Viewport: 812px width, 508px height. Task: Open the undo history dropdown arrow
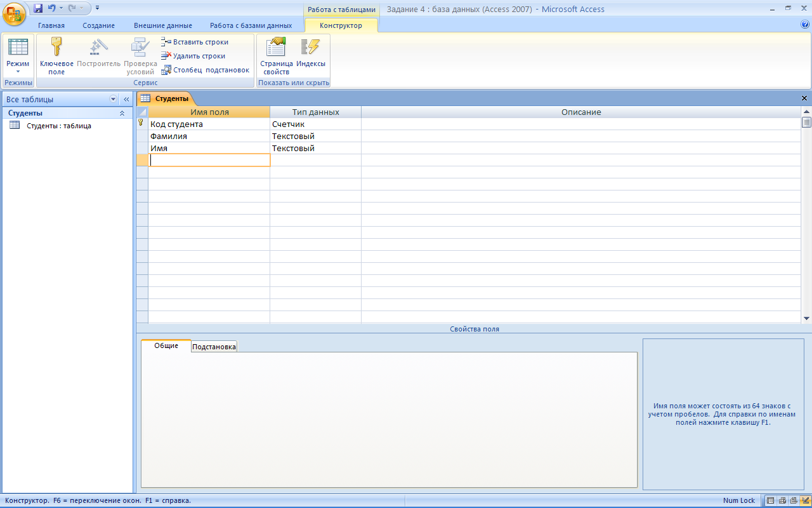coord(62,8)
